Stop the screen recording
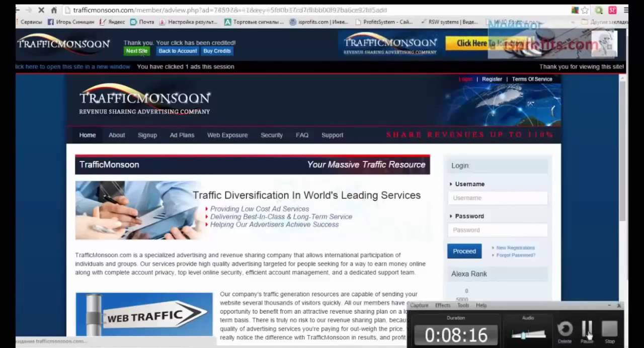644x348 pixels. (x=610, y=332)
